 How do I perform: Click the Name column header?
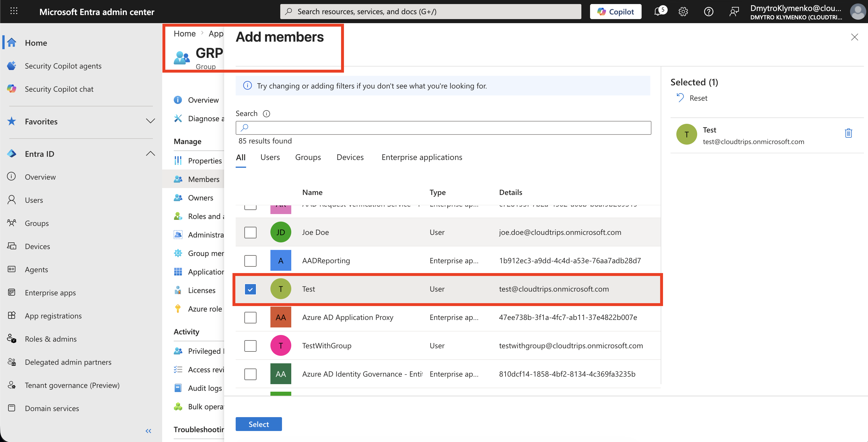point(312,192)
